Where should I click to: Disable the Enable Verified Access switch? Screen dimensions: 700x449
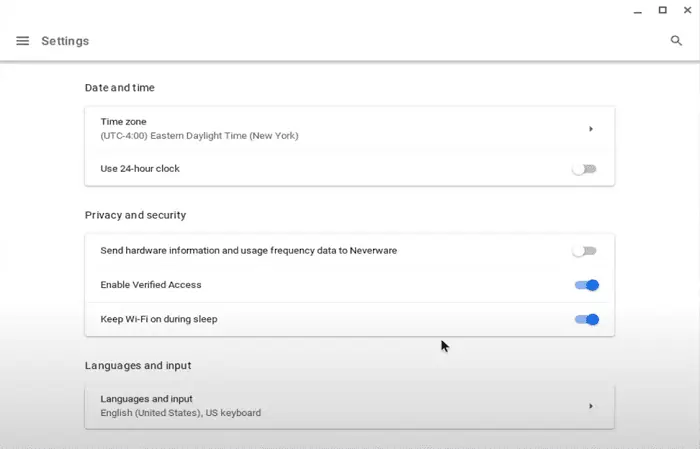(587, 285)
